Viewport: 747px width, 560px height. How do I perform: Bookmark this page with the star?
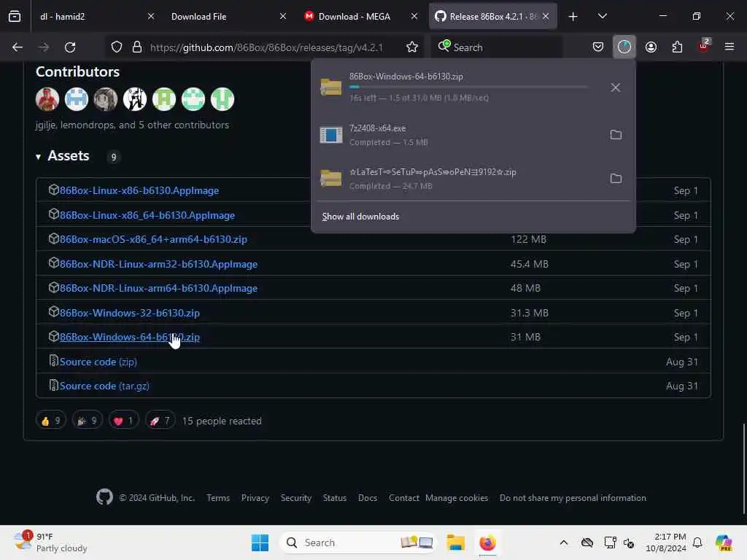point(412,47)
